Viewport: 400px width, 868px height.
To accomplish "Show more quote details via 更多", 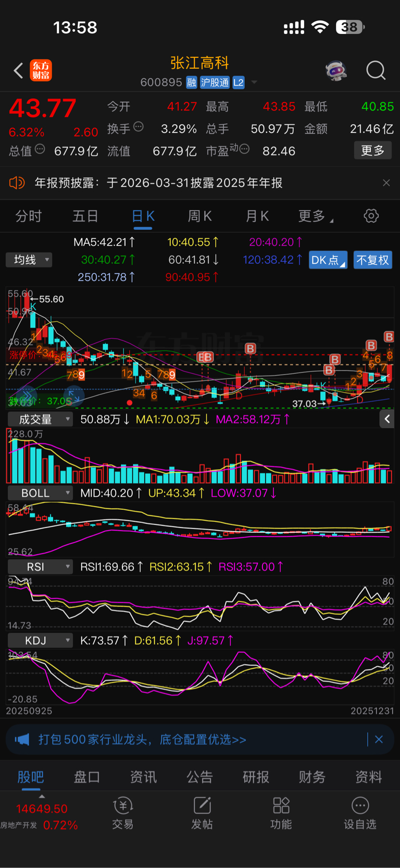I will point(373,151).
